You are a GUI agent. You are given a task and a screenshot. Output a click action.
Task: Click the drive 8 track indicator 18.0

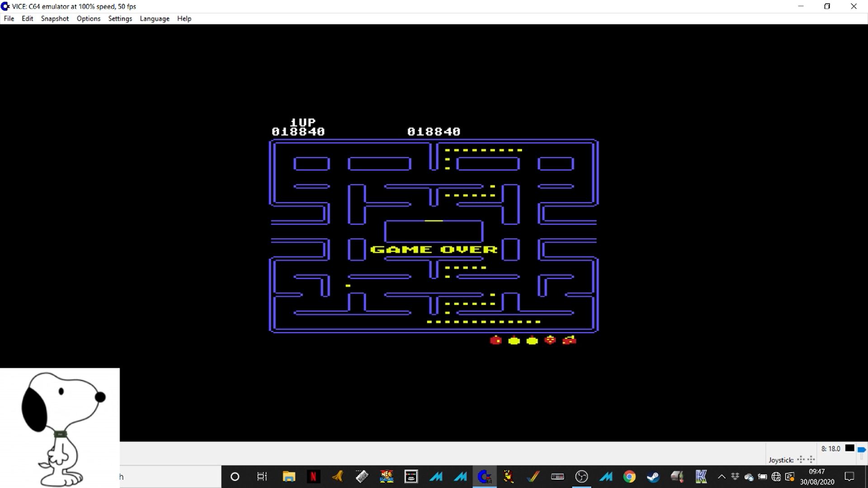click(x=831, y=449)
